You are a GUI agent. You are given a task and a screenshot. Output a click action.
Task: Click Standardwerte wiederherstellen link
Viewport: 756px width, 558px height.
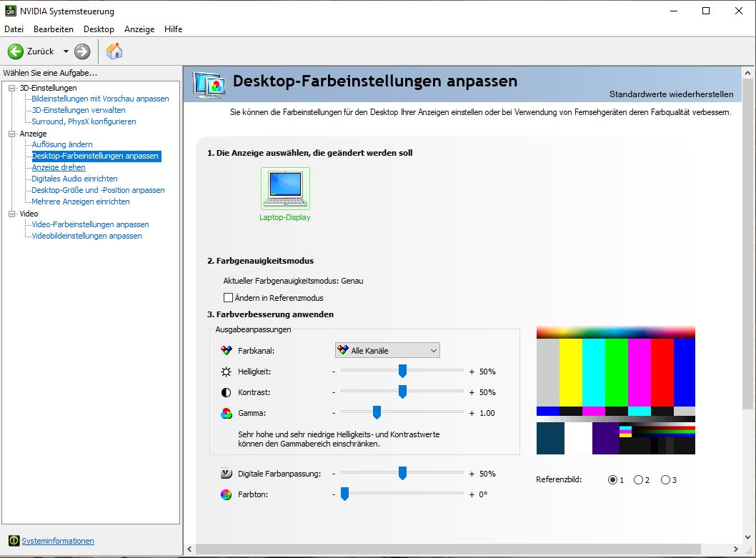coord(671,94)
